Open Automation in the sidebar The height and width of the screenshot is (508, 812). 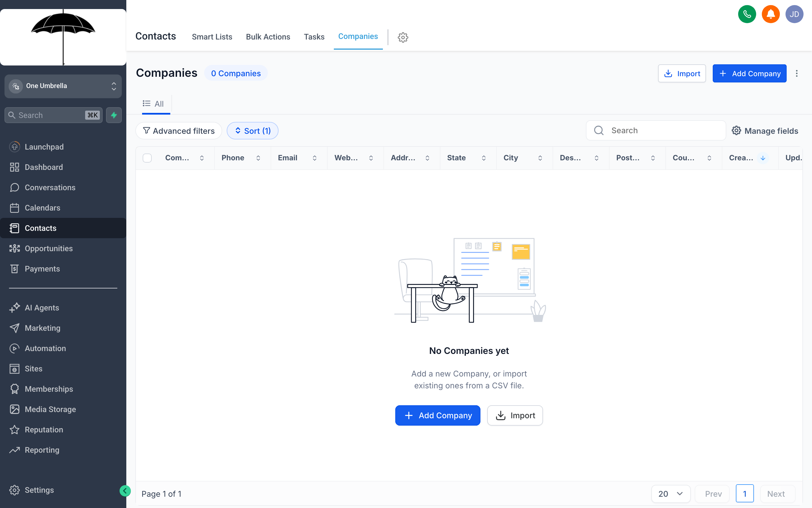pos(63,349)
